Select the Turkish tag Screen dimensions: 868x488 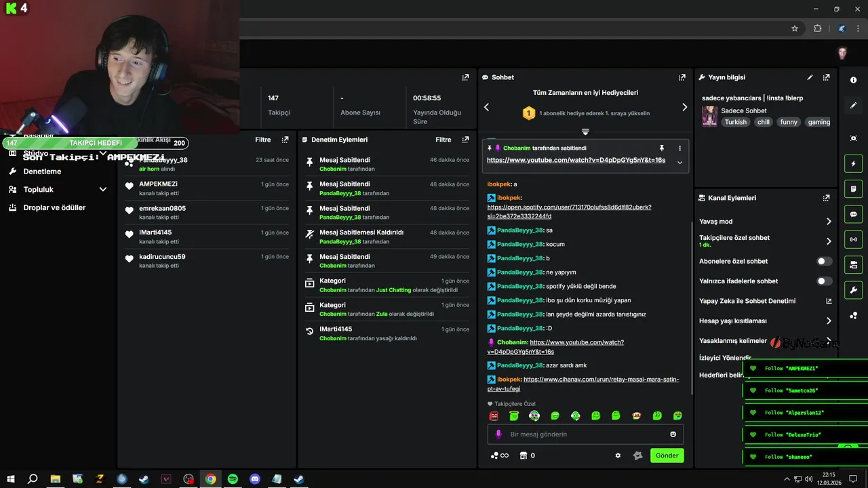tap(735, 122)
